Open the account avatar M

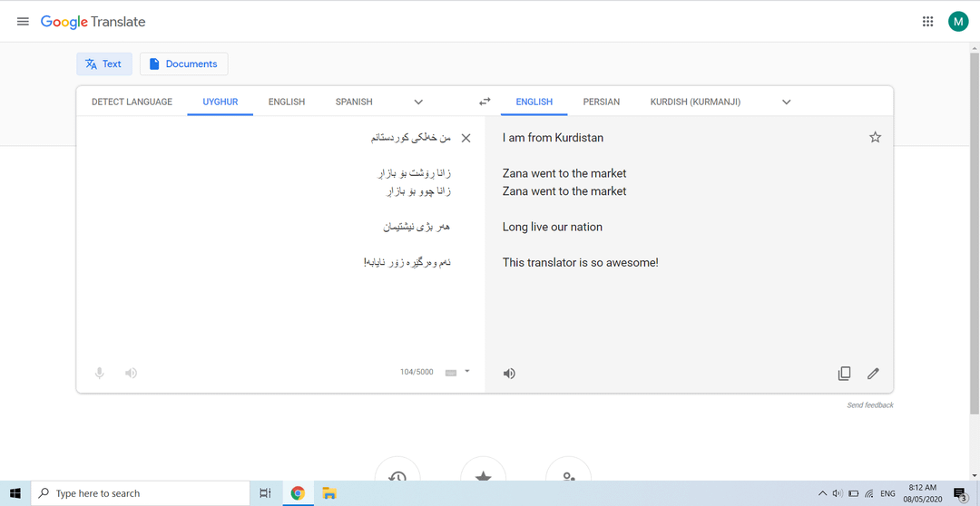tap(958, 21)
